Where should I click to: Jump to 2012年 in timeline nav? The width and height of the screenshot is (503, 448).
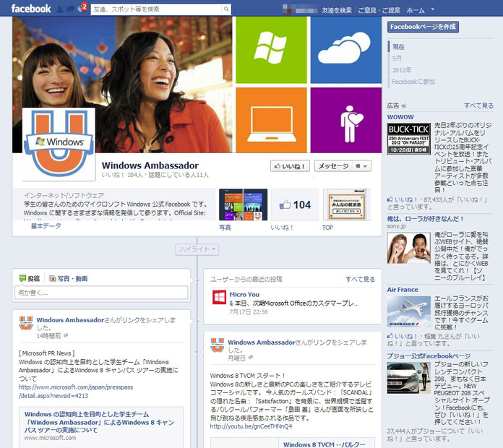click(402, 70)
